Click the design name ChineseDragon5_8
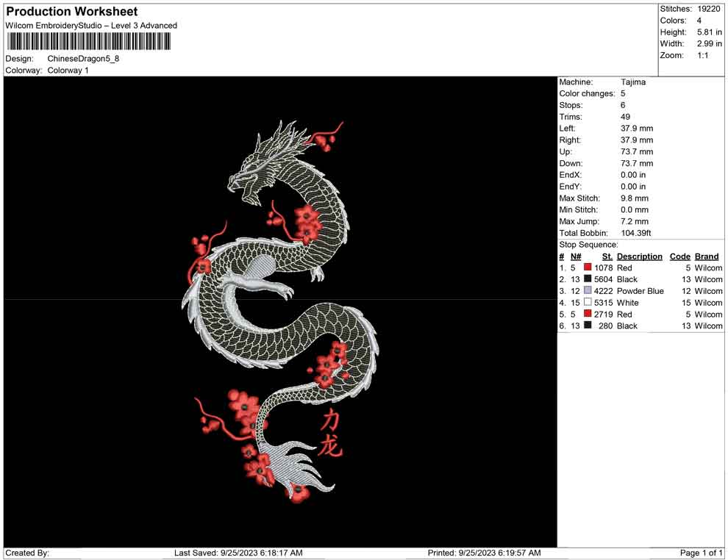Viewport: 728px width, 560px height. 83,59
